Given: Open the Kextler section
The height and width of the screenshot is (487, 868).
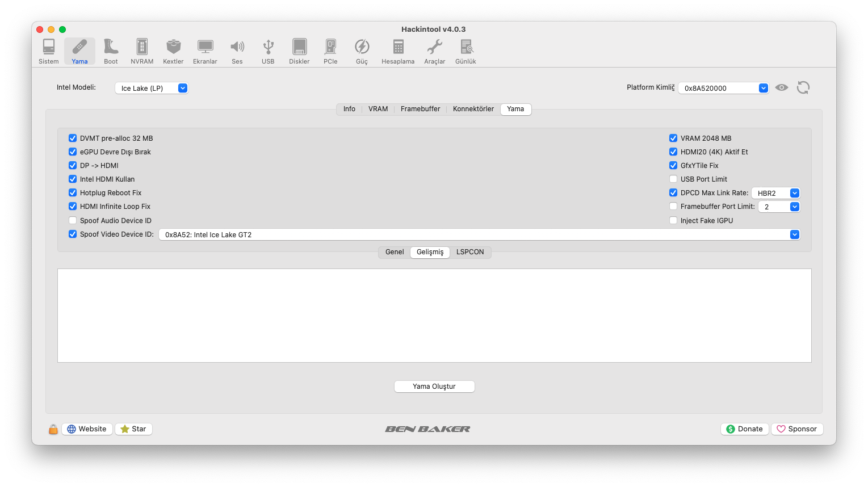Looking at the screenshot, I should tap(173, 51).
